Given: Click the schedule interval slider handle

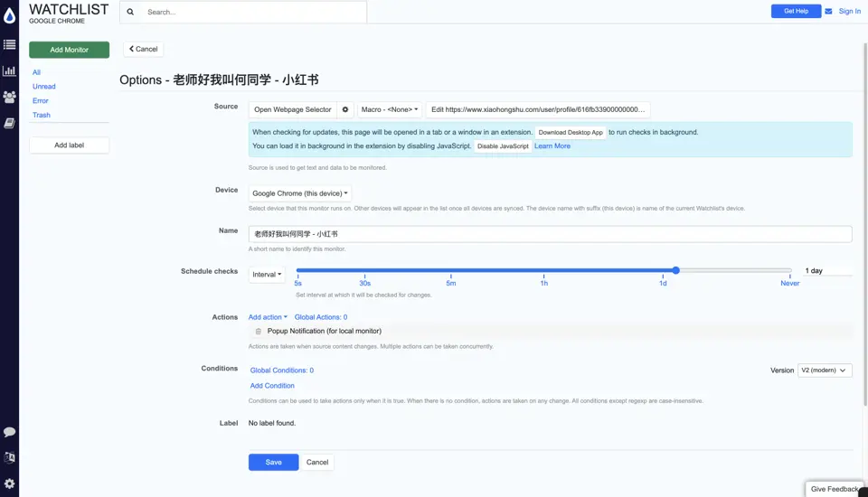Looking at the screenshot, I should [676, 270].
